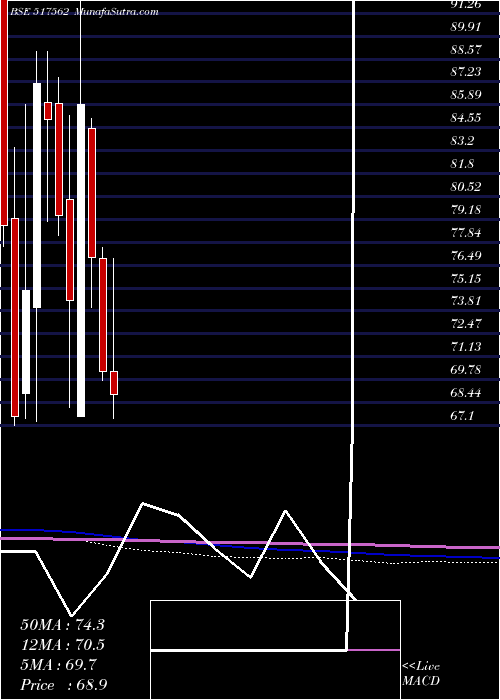Click the 84.55 price axis label
The width and height of the screenshot is (500, 700).
pos(466,118)
